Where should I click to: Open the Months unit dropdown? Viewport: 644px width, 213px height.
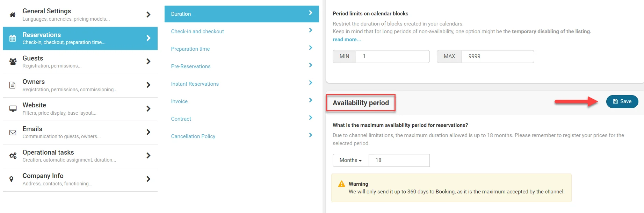coord(350,160)
